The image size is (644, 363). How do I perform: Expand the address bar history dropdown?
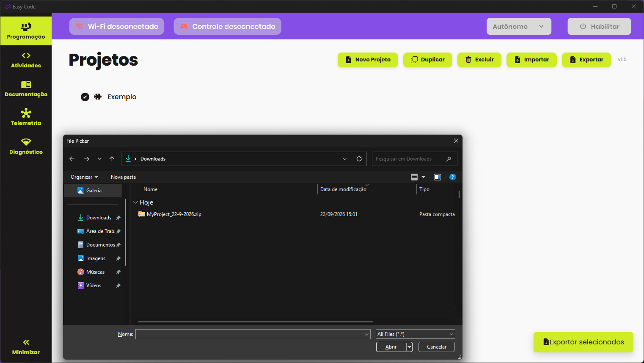[x=345, y=159]
